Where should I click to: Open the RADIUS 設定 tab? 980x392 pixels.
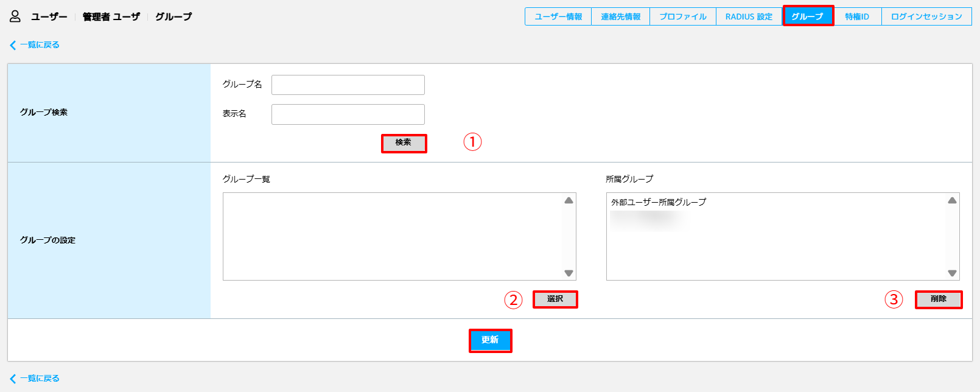coord(749,16)
